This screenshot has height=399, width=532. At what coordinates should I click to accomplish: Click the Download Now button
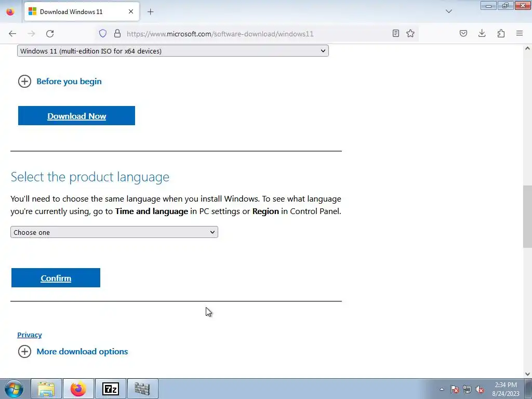coord(76,116)
